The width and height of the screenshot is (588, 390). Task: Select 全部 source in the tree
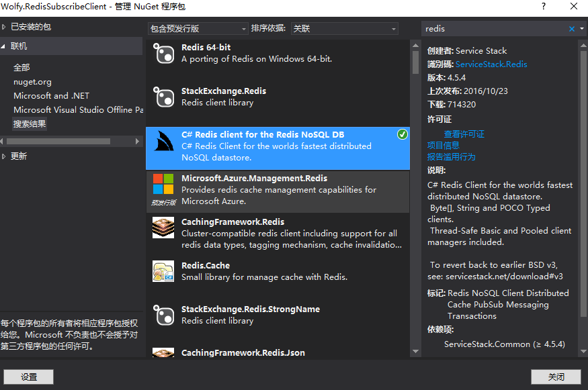coord(22,68)
